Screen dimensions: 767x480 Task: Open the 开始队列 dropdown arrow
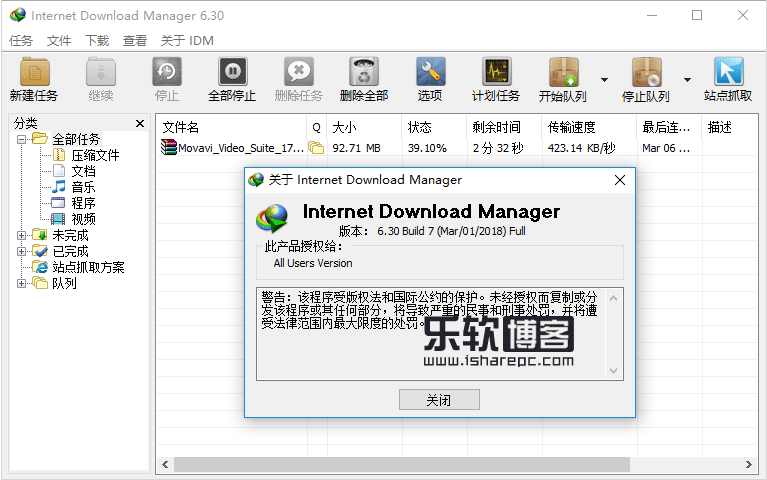click(x=605, y=80)
